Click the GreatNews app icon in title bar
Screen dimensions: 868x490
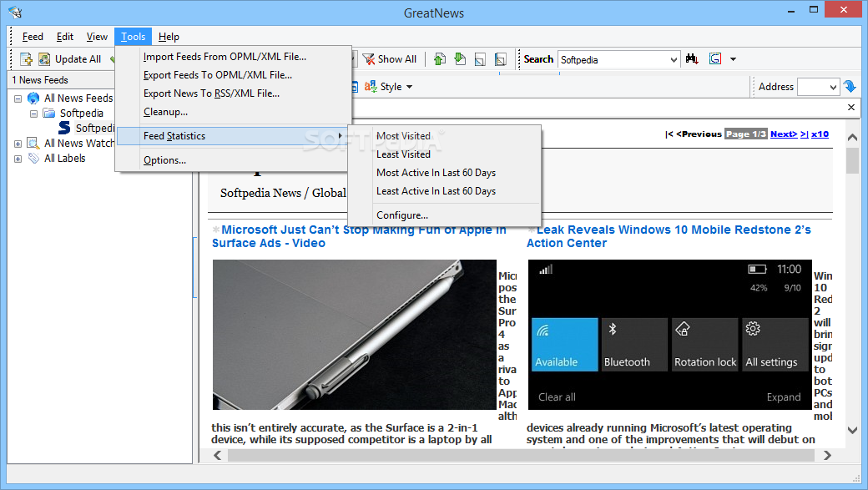[15, 12]
